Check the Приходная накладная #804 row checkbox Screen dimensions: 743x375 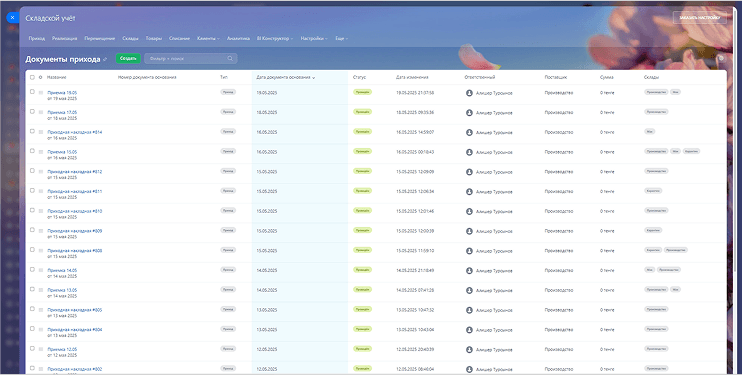32,329
